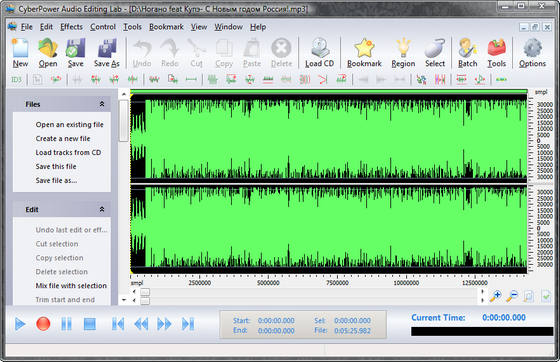Collapse the Edit panel section

click(102, 209)
